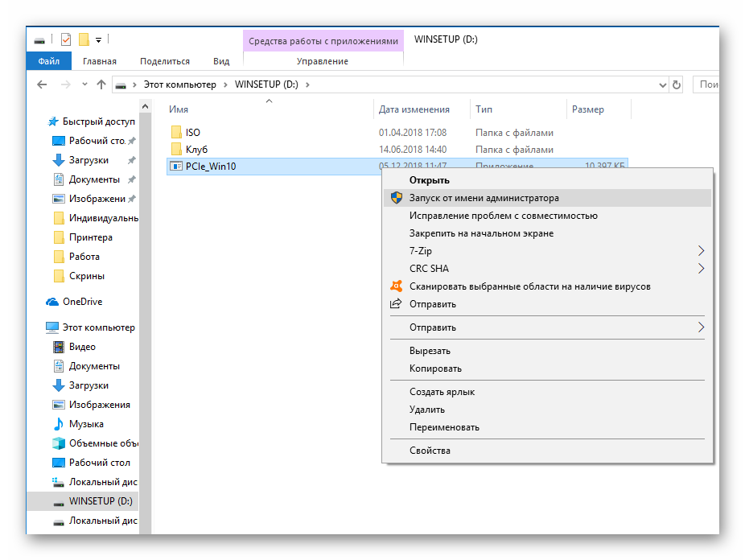Sort by the Тип column header
The height and width of the screenshot is (560, 745).
484,109
